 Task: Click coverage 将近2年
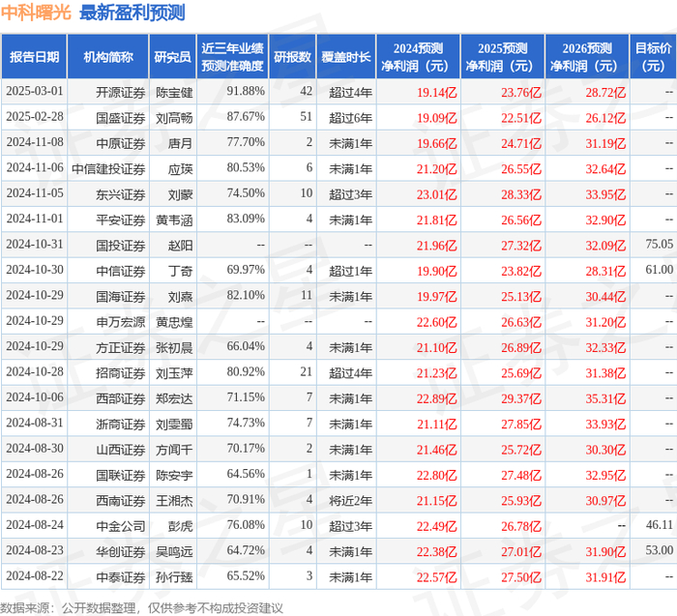(350, 500)
